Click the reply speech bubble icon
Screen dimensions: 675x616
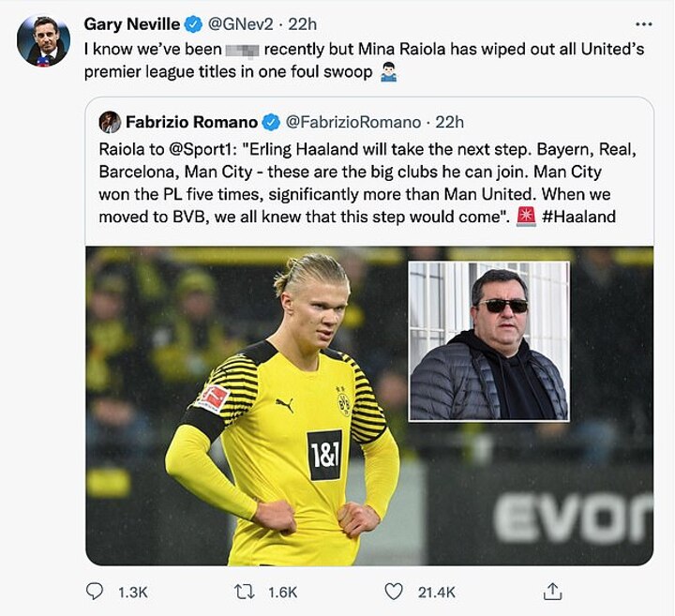coord(95,592)
